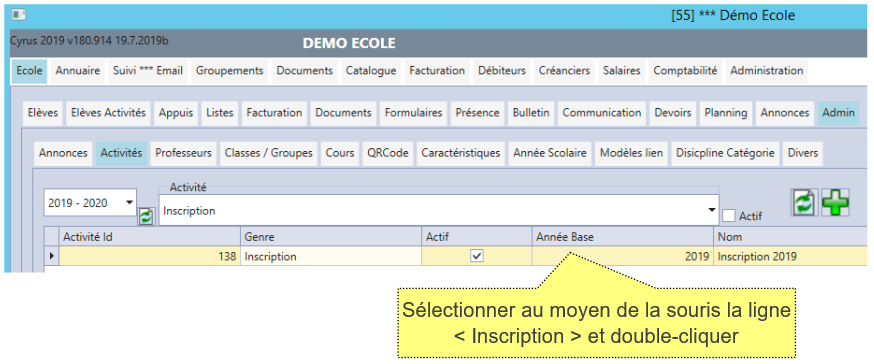Screen dimensions: 874x364
Task: Open the Bulletin tab
Action: coord(531,113)
